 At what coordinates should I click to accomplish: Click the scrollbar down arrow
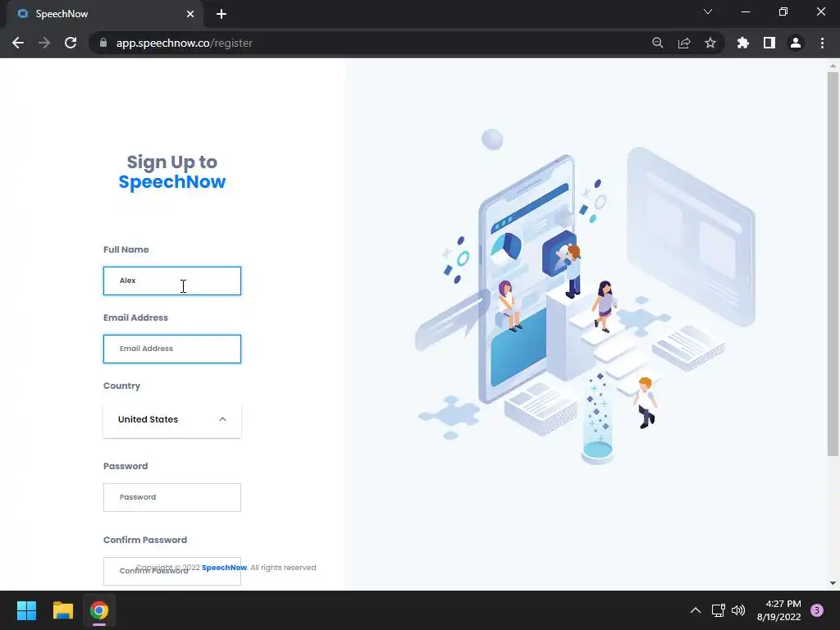[x=833, y=583]
